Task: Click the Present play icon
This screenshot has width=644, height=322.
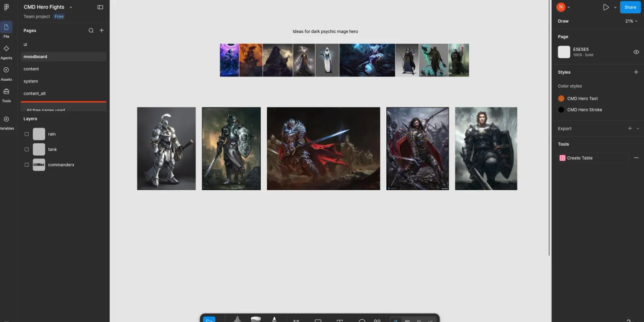Action: coord(606,7)
